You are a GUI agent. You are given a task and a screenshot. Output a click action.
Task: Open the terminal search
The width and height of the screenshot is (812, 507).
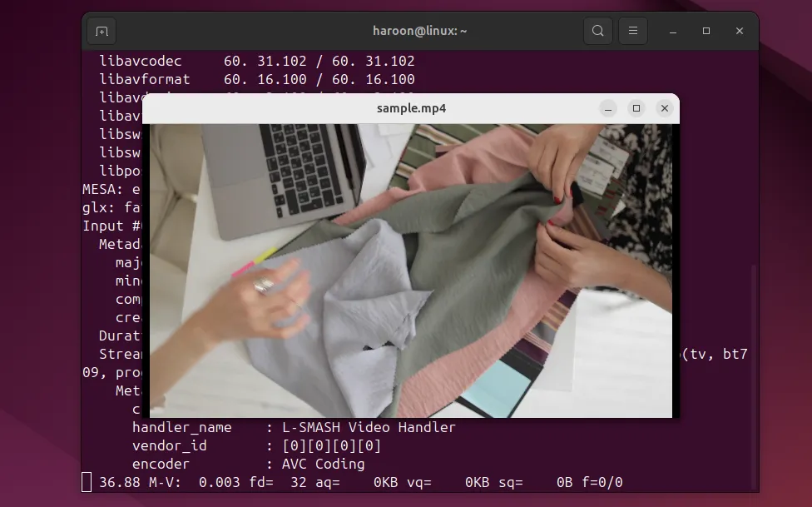[598, 31]
